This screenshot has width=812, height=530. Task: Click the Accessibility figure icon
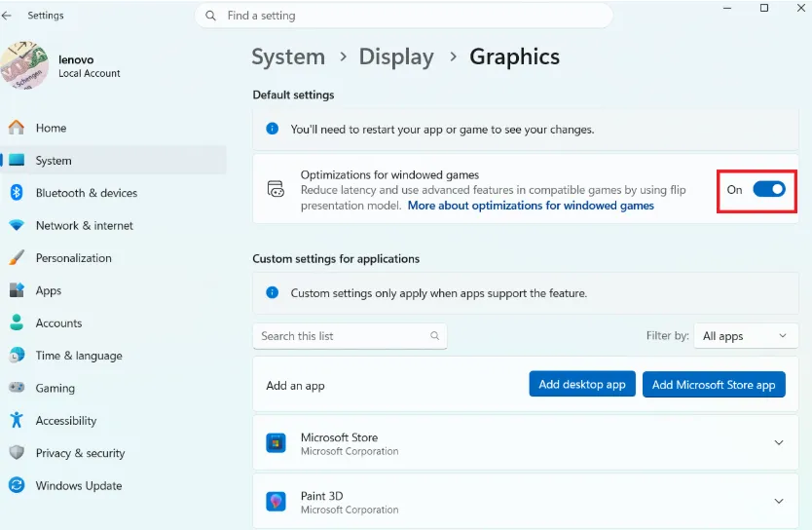tap(17, 420)
